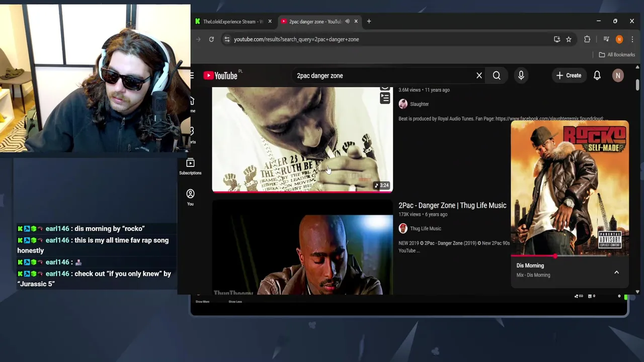Click the Rocko Self-Made miniplayer cover

coord(570,188)
